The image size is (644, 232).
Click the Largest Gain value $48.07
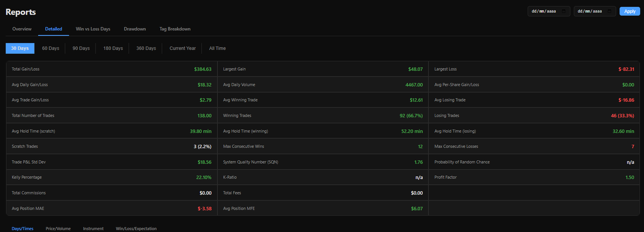click(415, 69)
